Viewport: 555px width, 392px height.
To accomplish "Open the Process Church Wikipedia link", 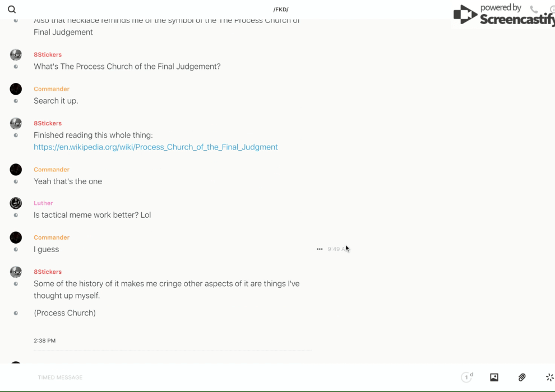I will pos(155,147).
